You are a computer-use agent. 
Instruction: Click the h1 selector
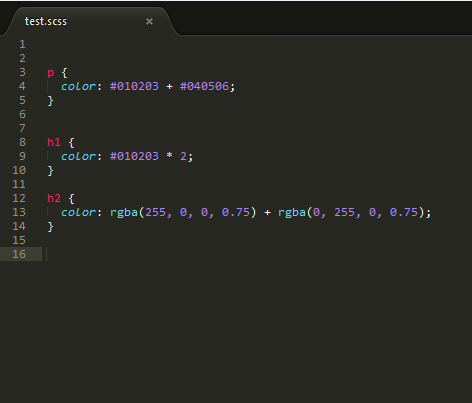coord(54,142)
